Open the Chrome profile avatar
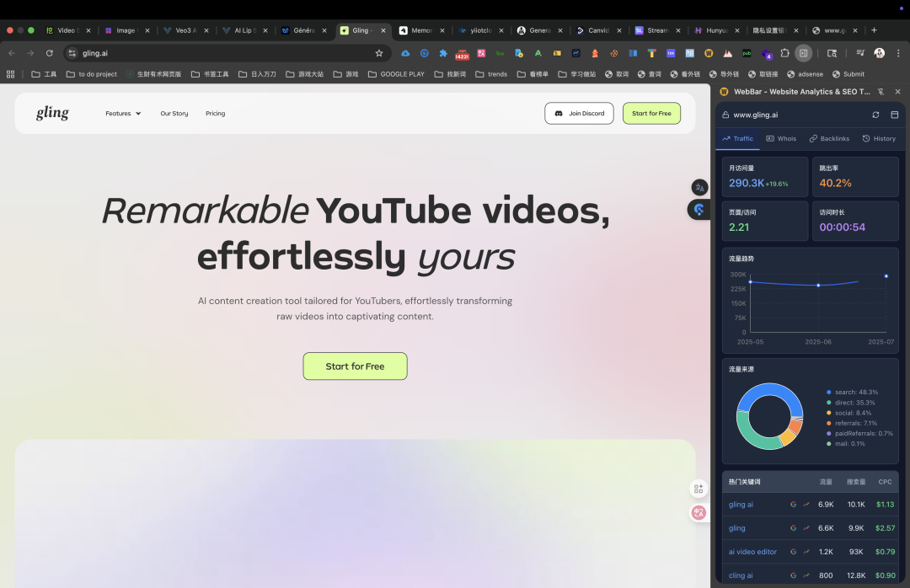 click(879, 53)
